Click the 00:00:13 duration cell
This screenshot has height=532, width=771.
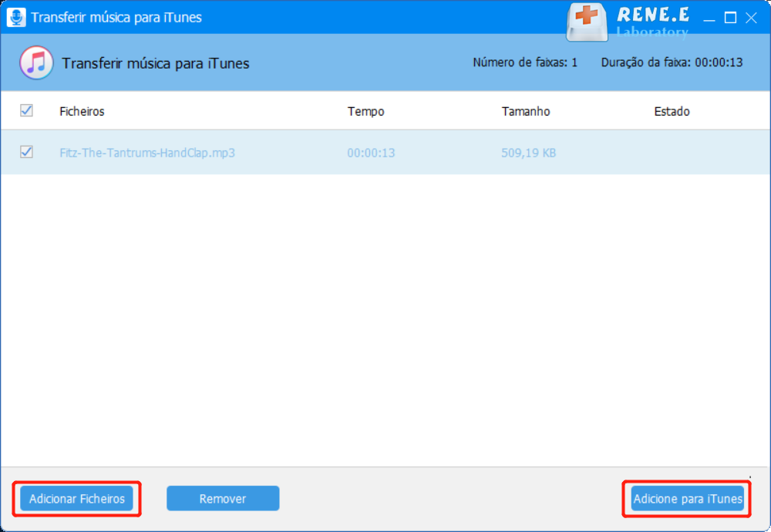[x=372, y=153]
